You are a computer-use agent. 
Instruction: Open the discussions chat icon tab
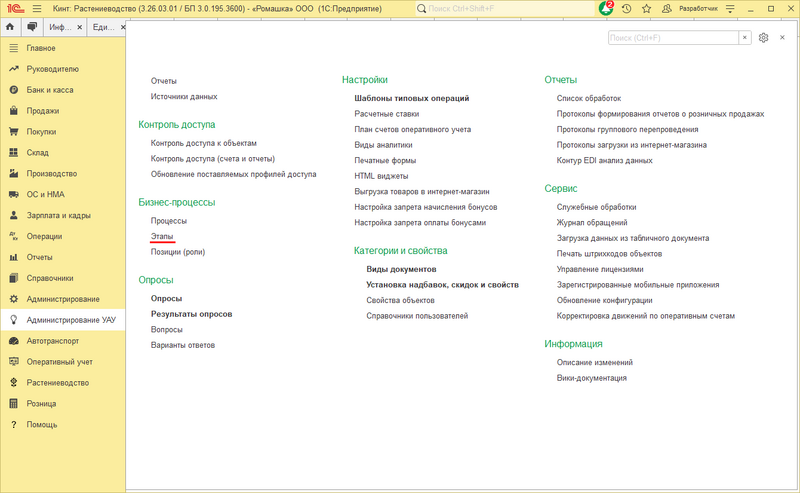(x=32, y=27)
